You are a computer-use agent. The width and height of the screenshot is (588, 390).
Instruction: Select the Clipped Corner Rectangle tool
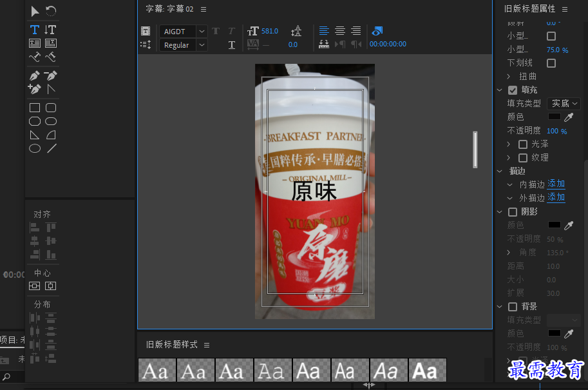click(35, 121)
